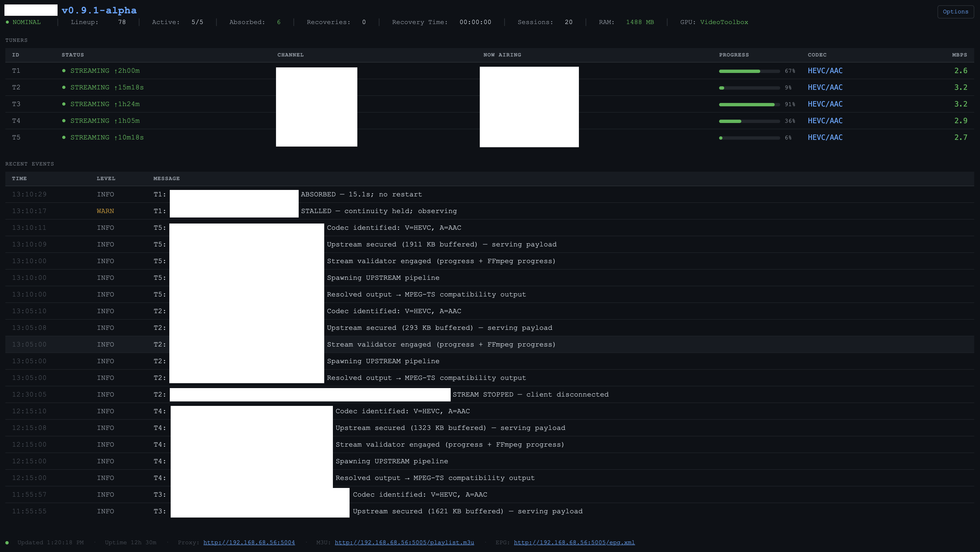Select the PROGRESS column header

click(734, 55)
